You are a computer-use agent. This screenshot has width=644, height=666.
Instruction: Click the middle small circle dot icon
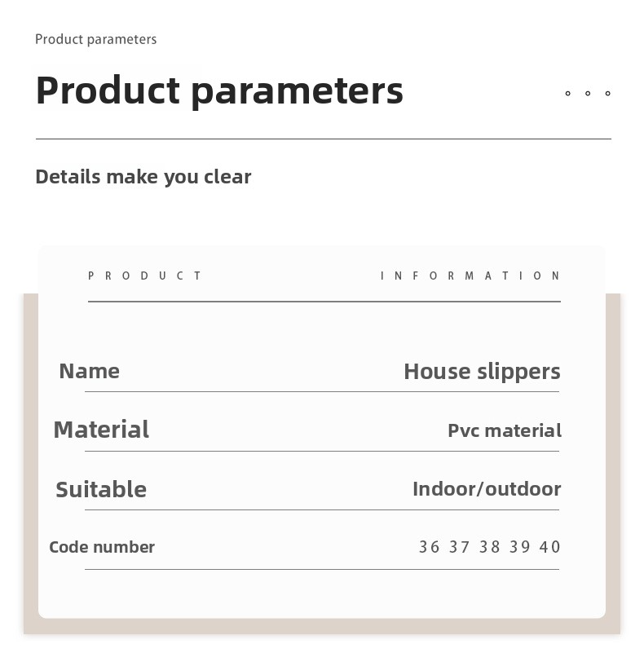(x=588, y=94)
